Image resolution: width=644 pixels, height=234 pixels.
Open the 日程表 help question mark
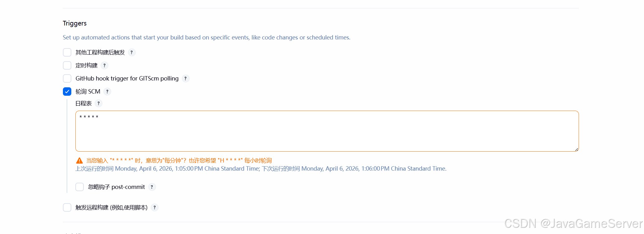pos(99,103)
